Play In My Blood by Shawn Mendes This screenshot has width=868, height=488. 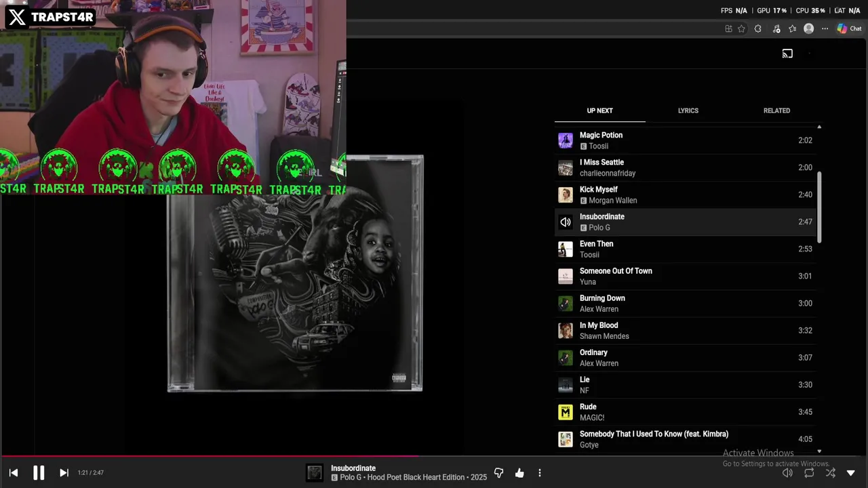pyautogui.click(x=685, y=330)
